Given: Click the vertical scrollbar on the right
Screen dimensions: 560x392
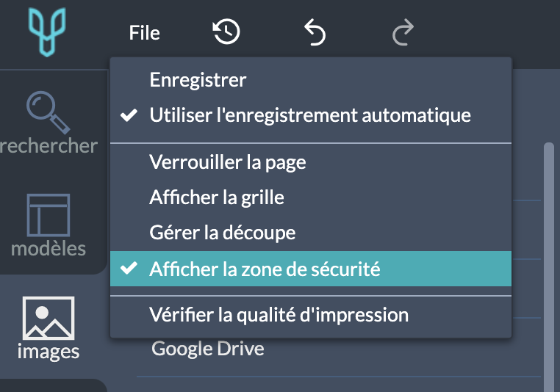Looking at the screenshot, I should 548,267.
